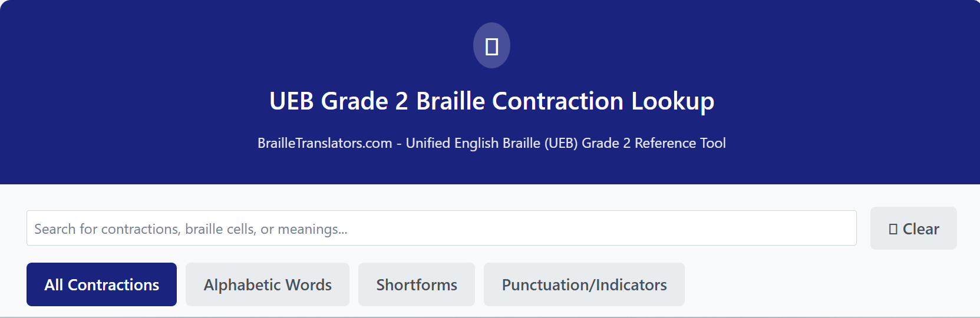Image resolution: width=980 pixels, height=318 pixels.
Task: Filter the list by Shortforms
Action: click(417, 284)
